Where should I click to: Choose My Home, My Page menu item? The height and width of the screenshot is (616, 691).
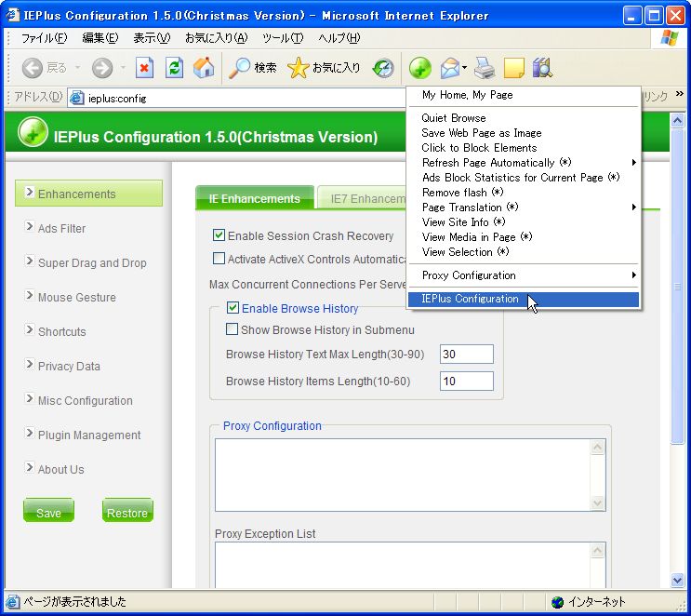point(524,95)
